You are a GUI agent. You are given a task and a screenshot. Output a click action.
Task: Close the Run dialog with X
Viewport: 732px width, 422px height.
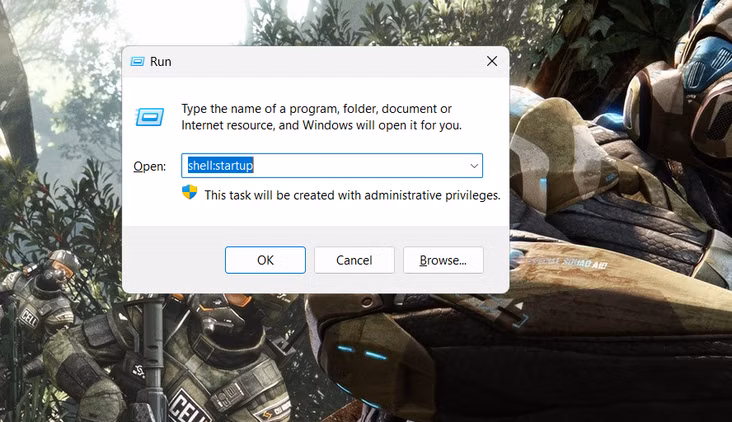(x=492, y=61)
